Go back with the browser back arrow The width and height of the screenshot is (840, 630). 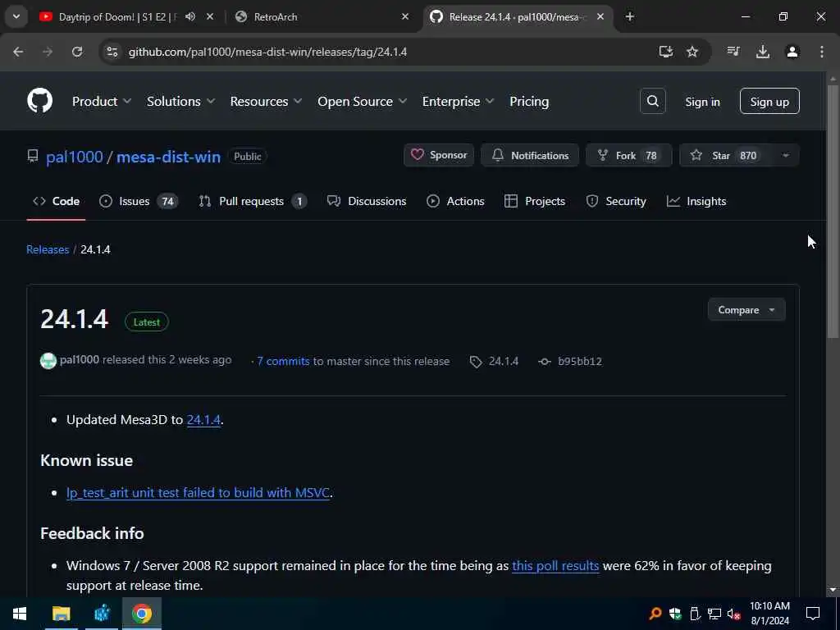pyautogui.click(x=18, y=52)
